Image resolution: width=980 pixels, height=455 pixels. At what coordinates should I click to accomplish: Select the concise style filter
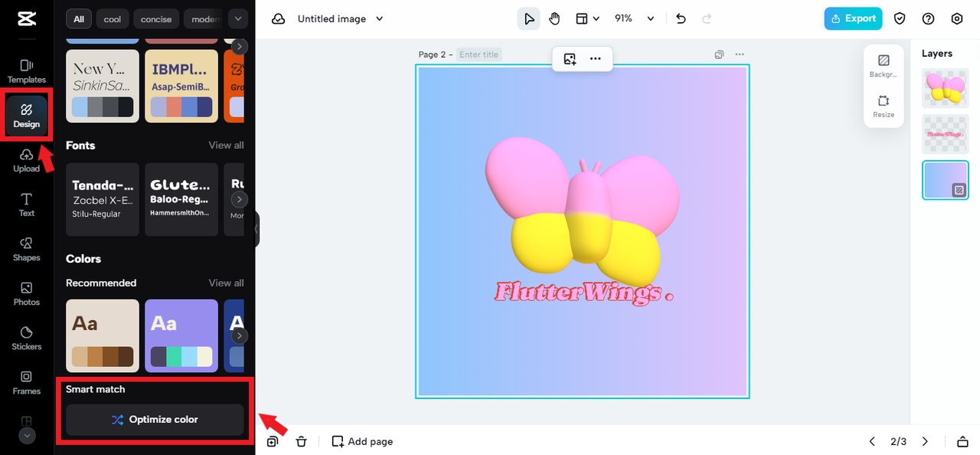coord(156,18)
